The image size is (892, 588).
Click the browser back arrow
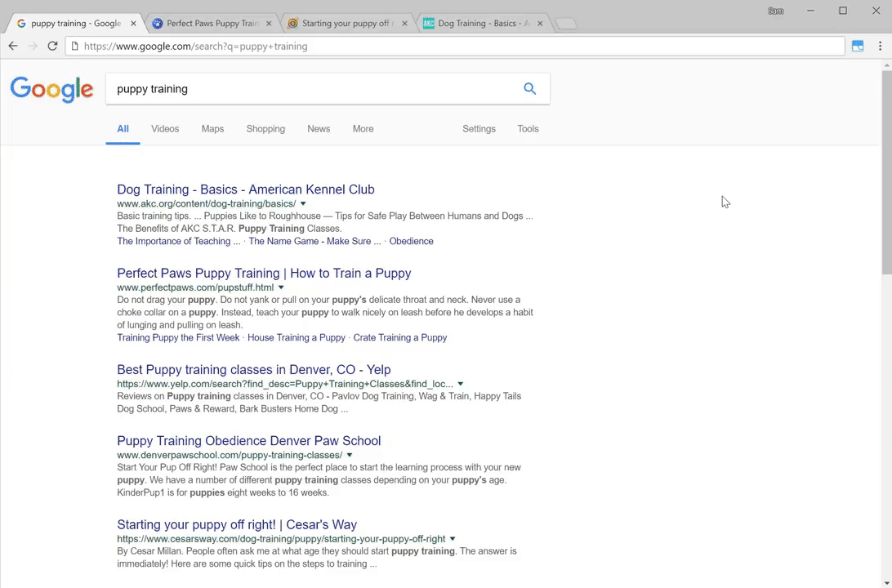coord(13,46)
